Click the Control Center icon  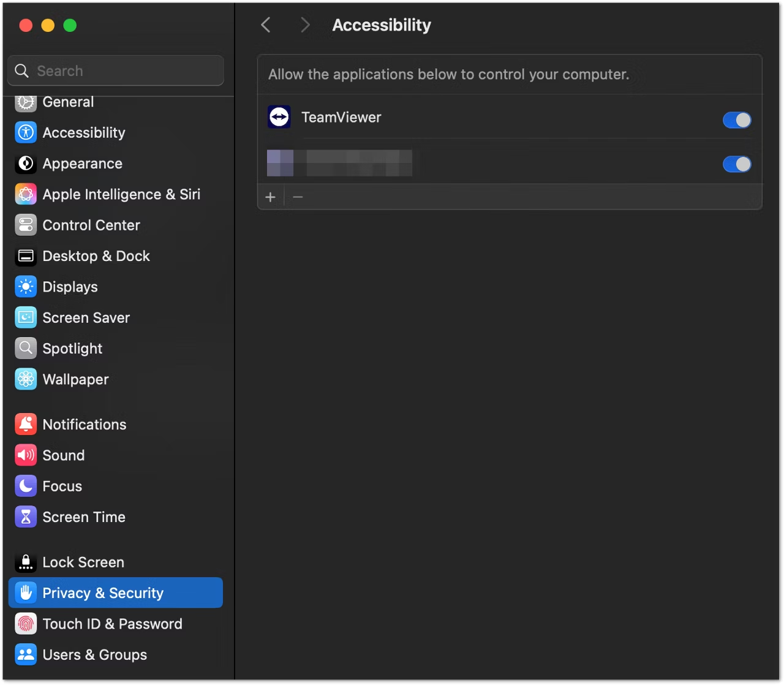25,225
